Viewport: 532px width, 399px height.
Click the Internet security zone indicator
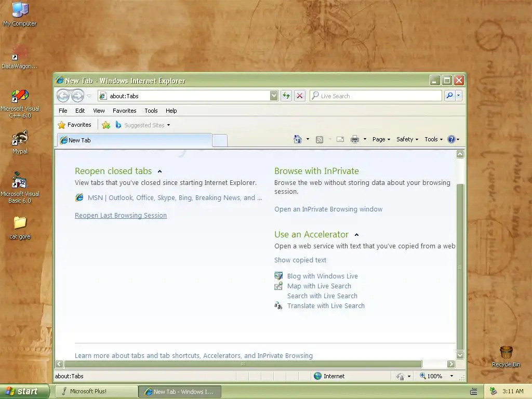coord(329,376)
